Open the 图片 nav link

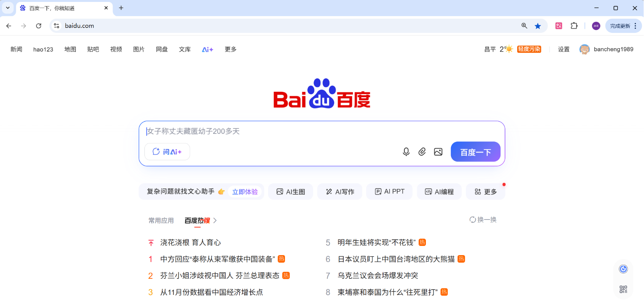coord(139,49)
